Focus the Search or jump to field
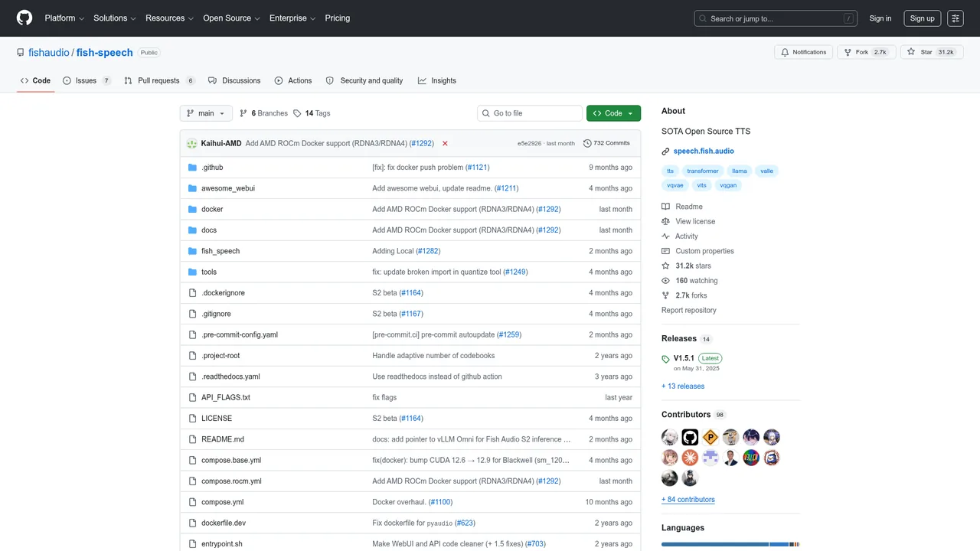Viewport: 980px width, 551px height. coord(776,18)
